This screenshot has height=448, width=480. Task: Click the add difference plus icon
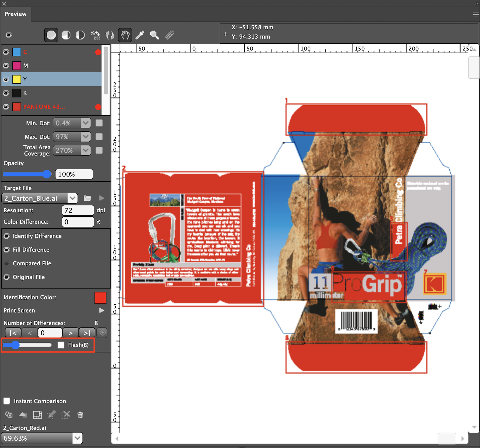tap(102, 332)
